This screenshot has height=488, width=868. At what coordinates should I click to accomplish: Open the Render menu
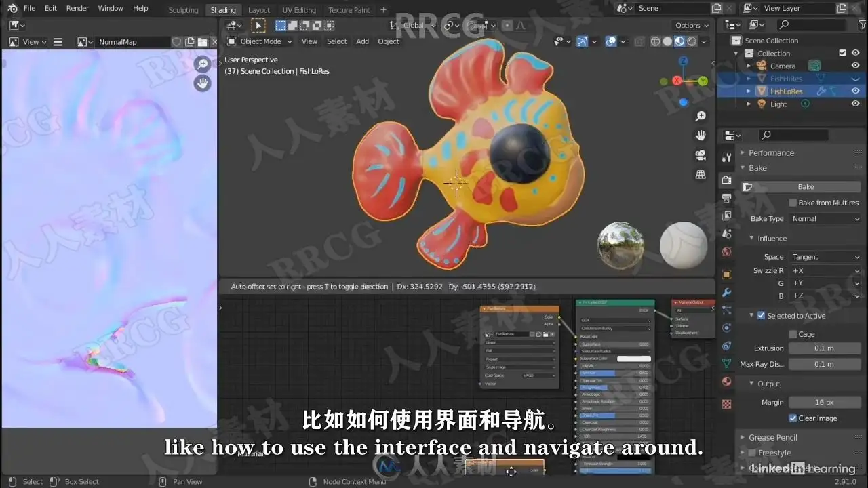[x=77, y=8]
